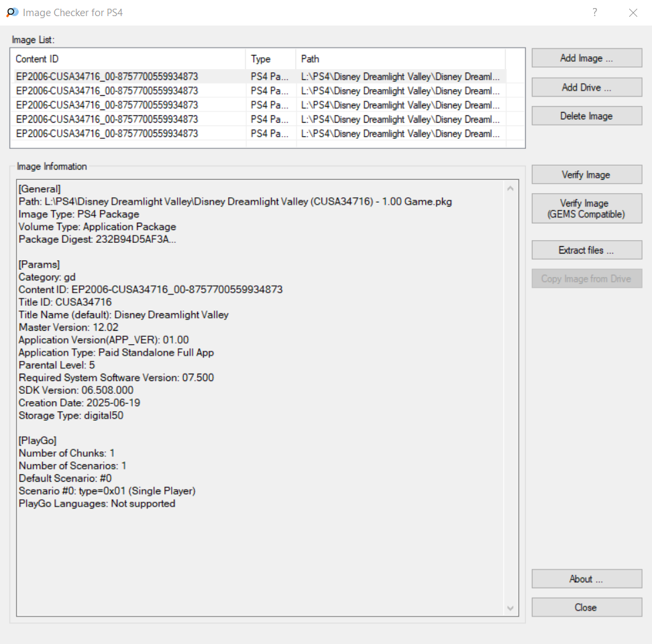Open the Extract files ... dialog

(586, 250)
